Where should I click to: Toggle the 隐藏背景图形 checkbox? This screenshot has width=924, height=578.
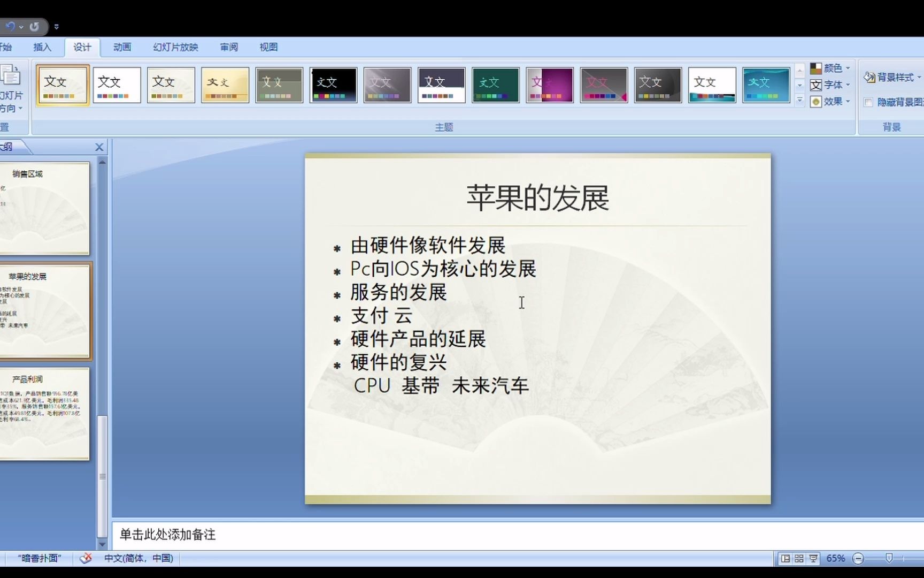868,102
